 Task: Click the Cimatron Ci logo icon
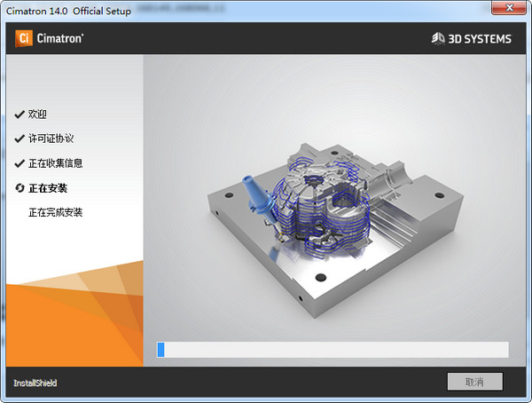click(x=24, y=38)
